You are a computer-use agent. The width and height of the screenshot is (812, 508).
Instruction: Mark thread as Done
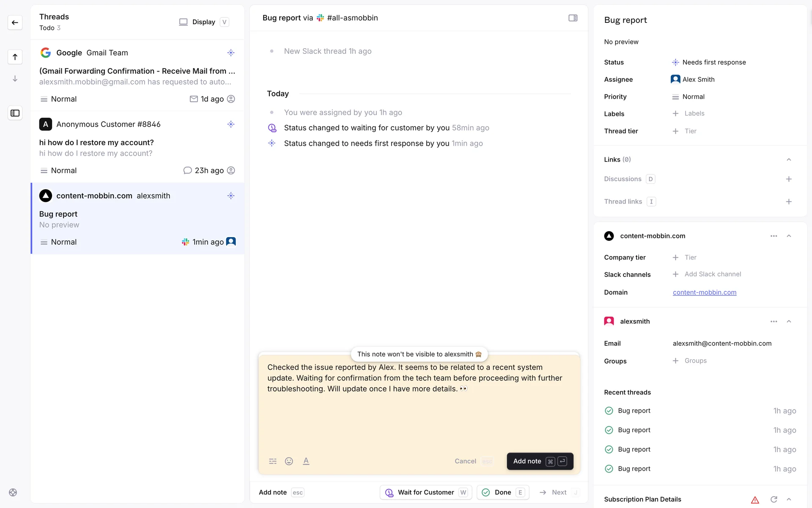point(502,492)
